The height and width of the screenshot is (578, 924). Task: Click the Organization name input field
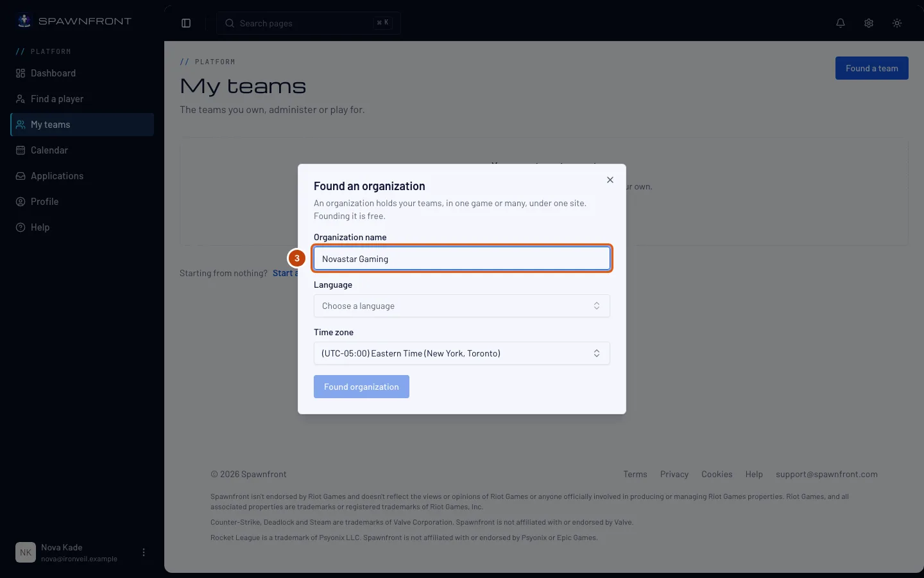[x=462, y=258]
